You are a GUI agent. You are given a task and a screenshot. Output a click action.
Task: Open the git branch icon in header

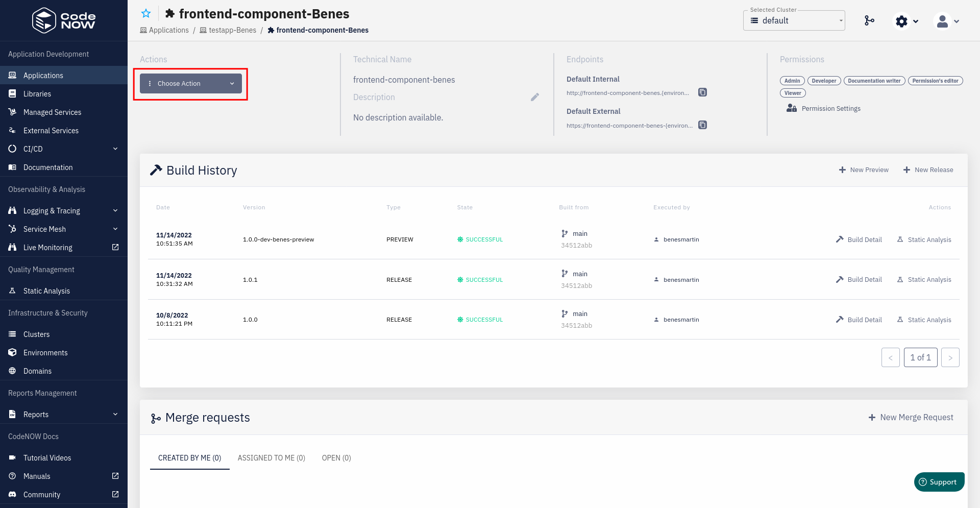tap(869, 20)
